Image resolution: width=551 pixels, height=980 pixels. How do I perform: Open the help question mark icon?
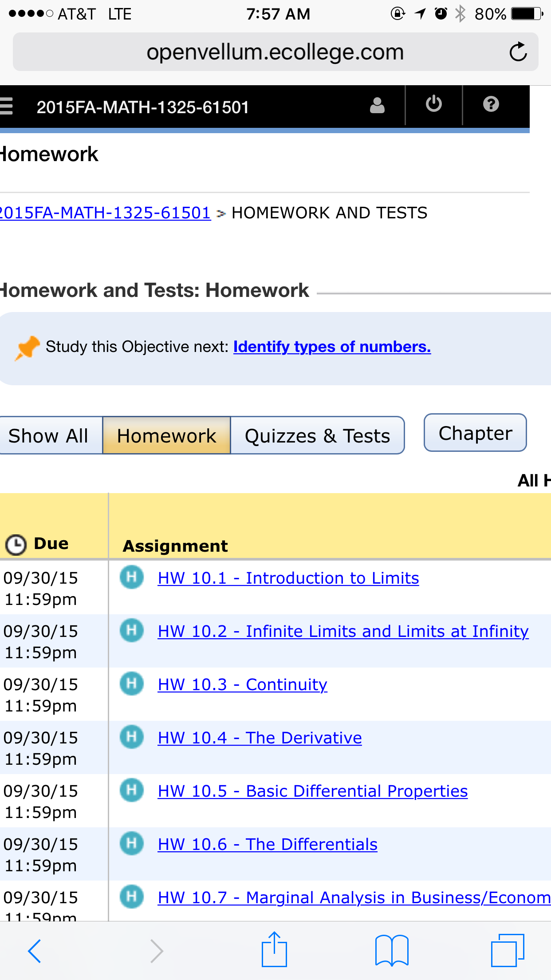click(x=491, y=105)
